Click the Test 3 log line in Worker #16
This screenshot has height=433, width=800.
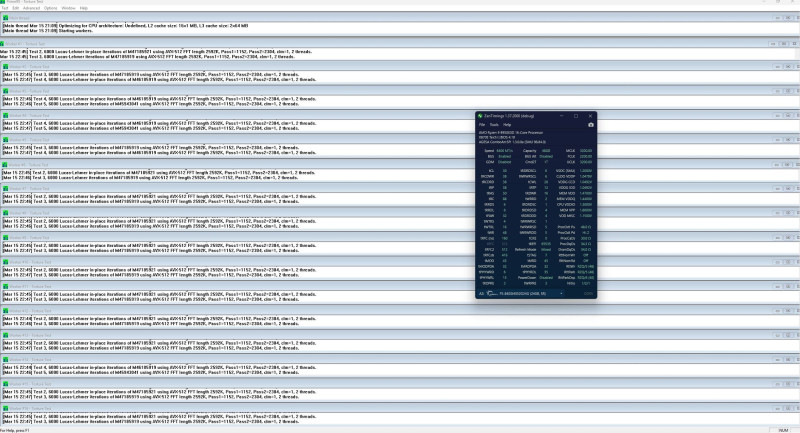(151, 421)
